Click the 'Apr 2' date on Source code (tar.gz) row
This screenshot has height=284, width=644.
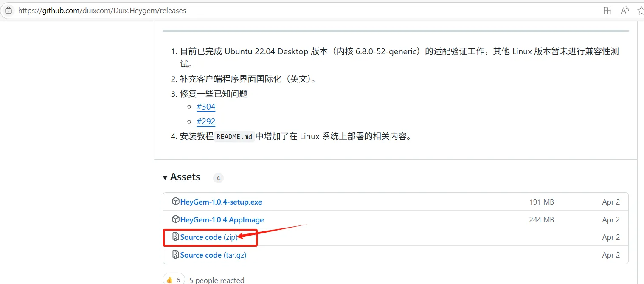tap(611, 255)
